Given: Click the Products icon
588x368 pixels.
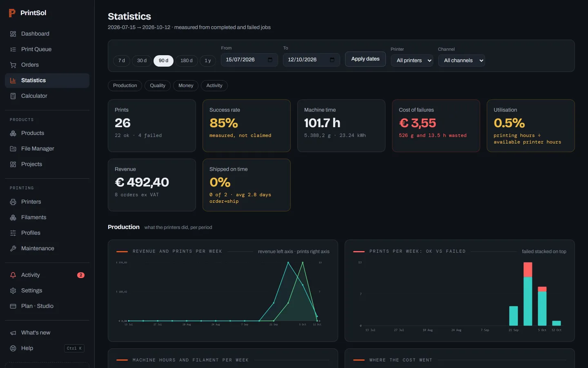Looking at the screenshot, I should (13, 133).
